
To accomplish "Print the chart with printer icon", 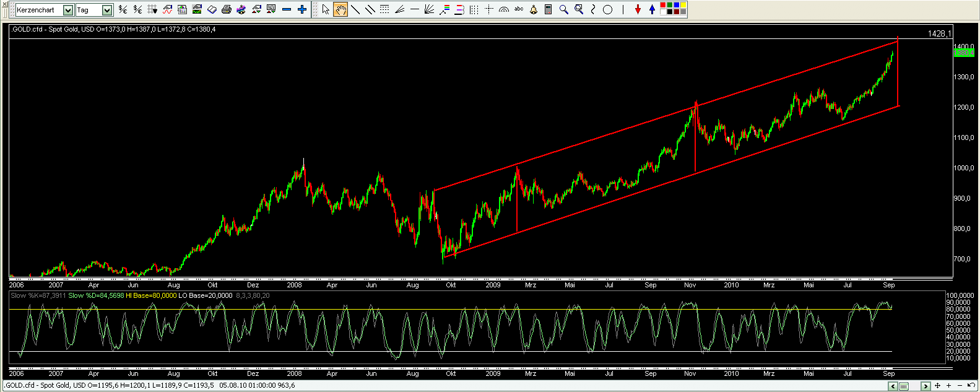I will 227,9.
